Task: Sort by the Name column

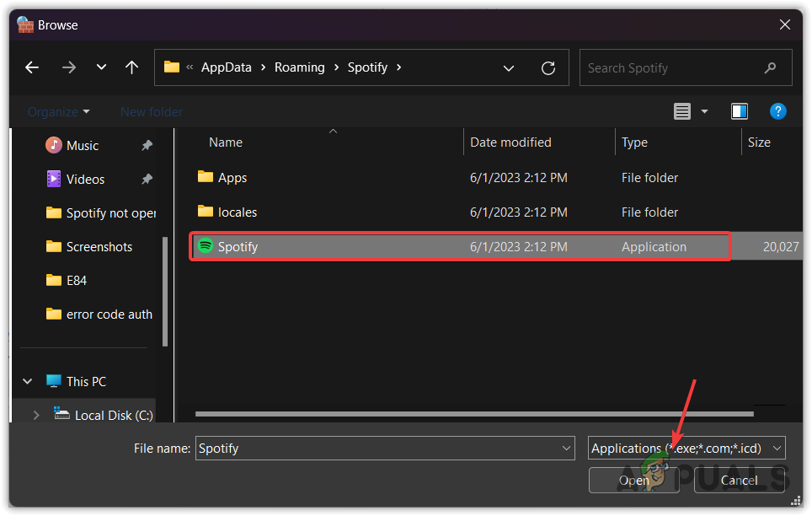Action: [x=226, y=142]
